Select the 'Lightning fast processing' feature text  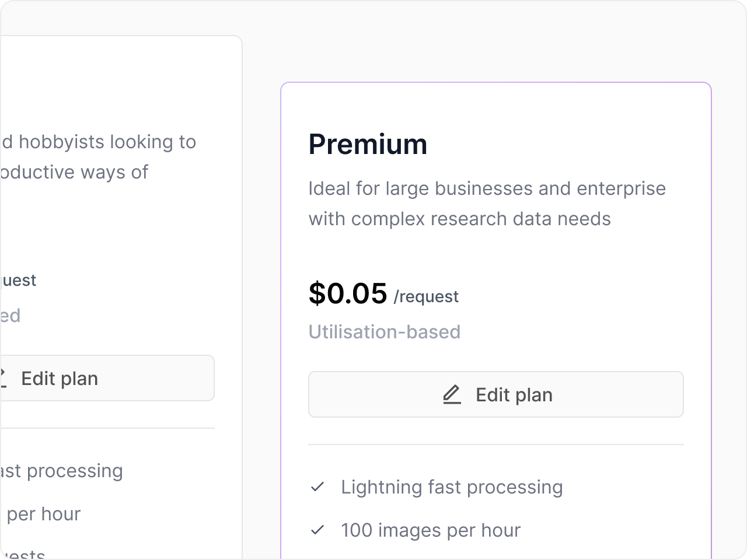(x=452, y=487)
